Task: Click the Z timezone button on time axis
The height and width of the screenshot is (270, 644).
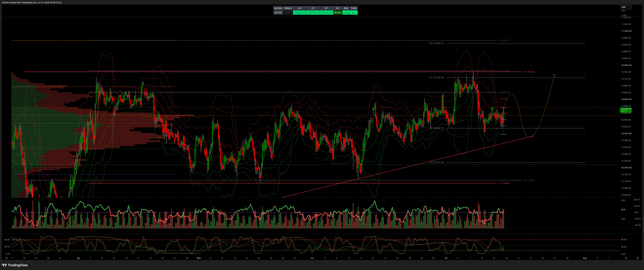Action: [7, 258]
